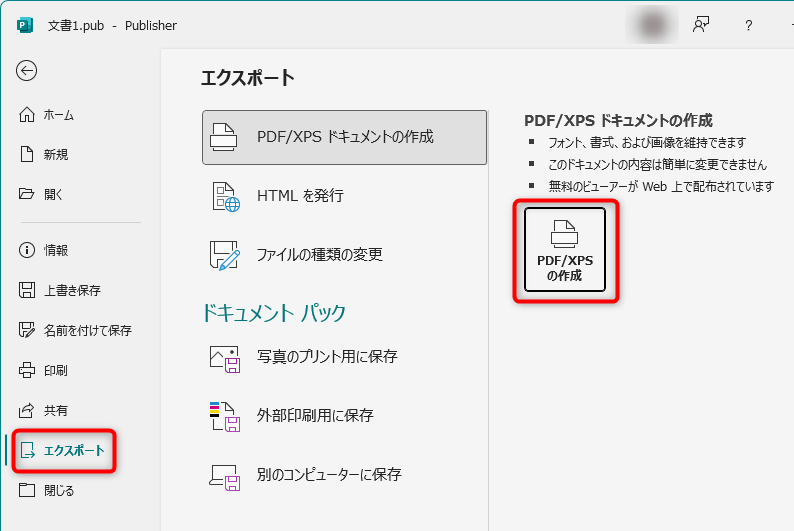The height and width of the screenshot is (531, 794).
Task: Select 新規 in the sidebar
Action: coord(55,155)
